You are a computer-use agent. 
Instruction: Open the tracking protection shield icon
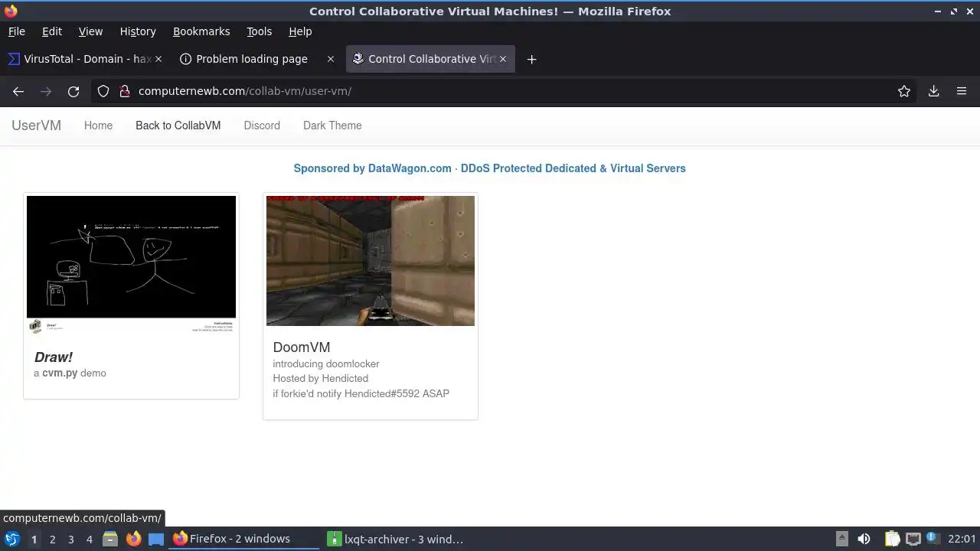click(x=103, y=91)
